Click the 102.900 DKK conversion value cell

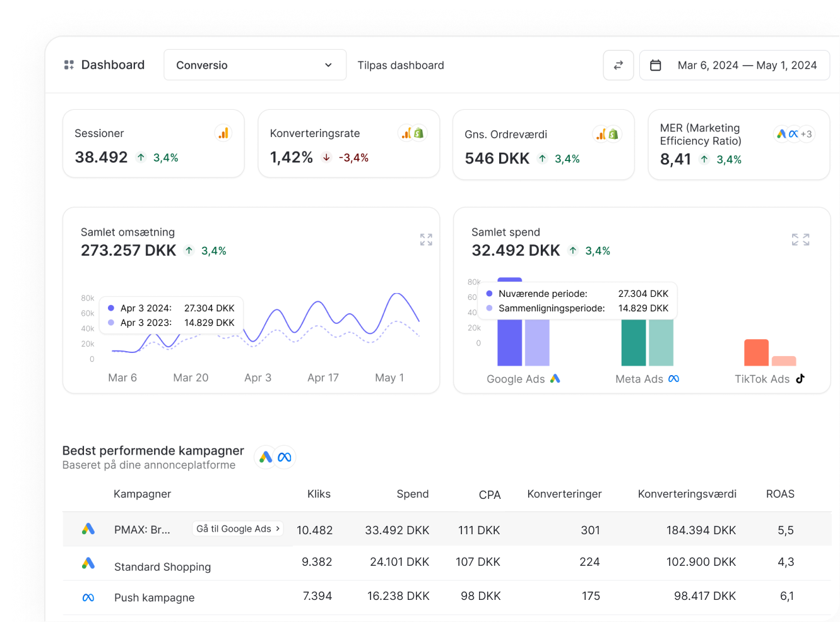click(x=701, y=562)
